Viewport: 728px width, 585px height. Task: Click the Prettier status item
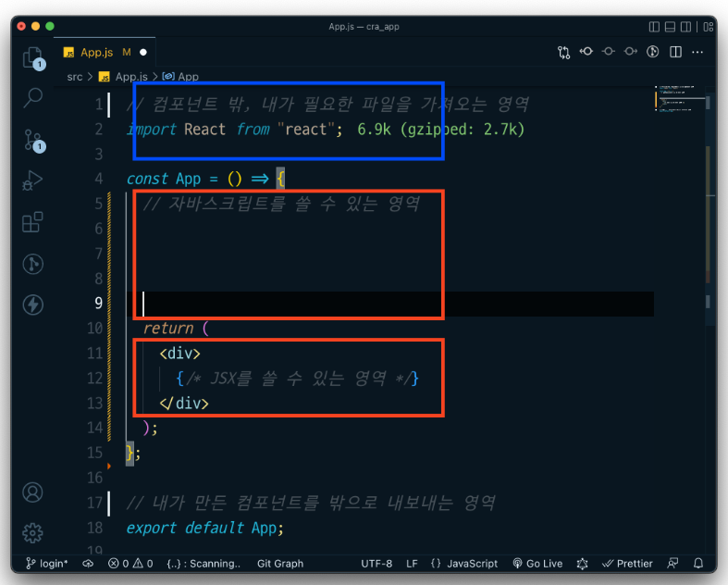coord(627,564)
